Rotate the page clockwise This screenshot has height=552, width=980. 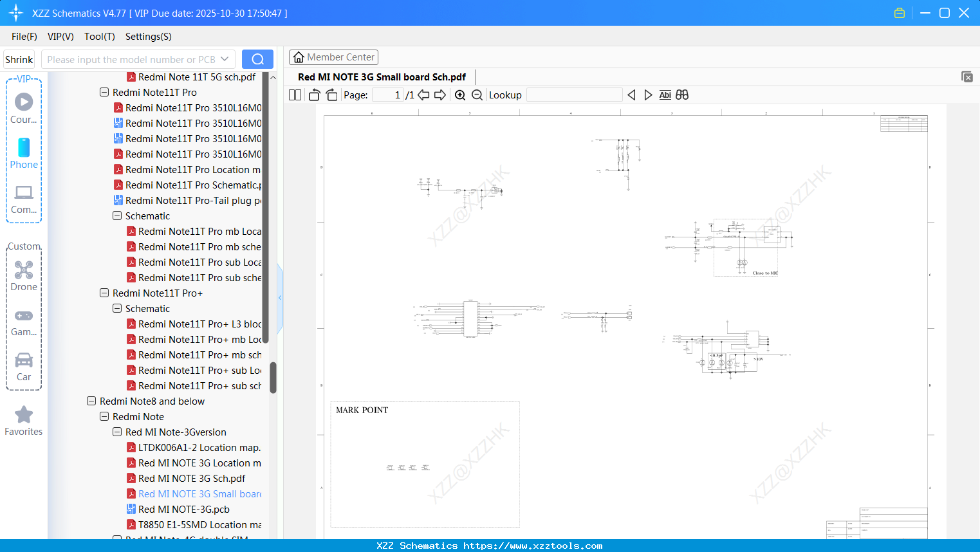pos(332,95)
